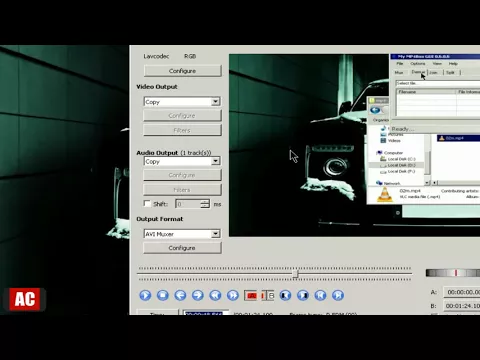Go to last frame icon

pos(338,295)
